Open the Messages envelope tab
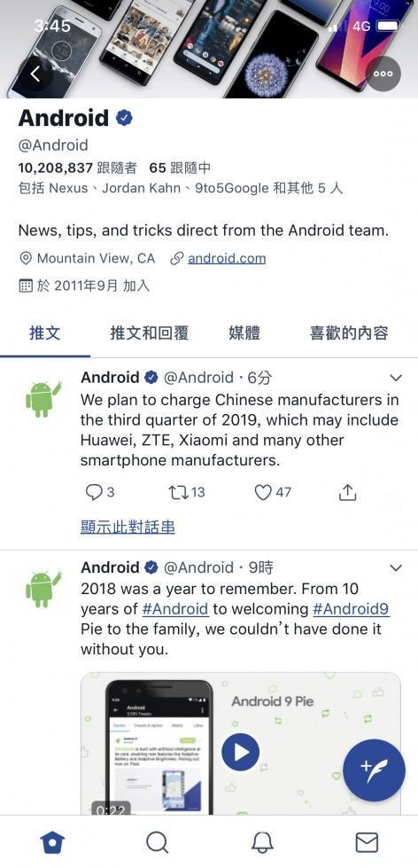This screenshot has height=868, width=418. [x=367, y=842]
